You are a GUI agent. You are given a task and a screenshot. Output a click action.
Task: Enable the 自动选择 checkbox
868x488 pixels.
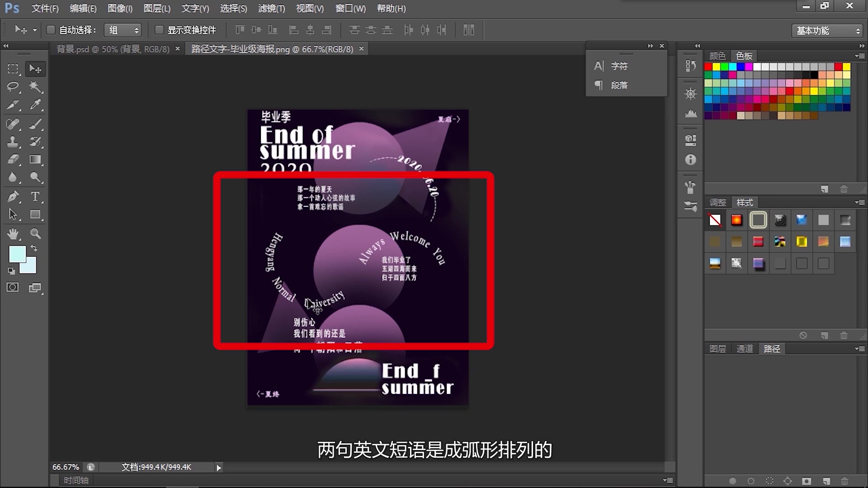coord(51,30)
